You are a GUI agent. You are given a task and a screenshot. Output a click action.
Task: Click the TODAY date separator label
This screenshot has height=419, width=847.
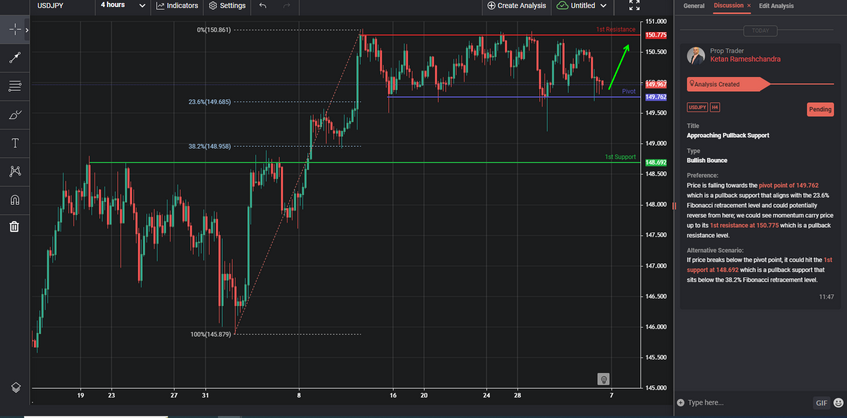pos(760,31)
